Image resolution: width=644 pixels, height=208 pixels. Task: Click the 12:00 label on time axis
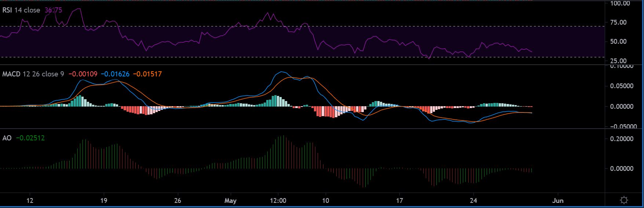pyautogui.click(x=279, y=201)
